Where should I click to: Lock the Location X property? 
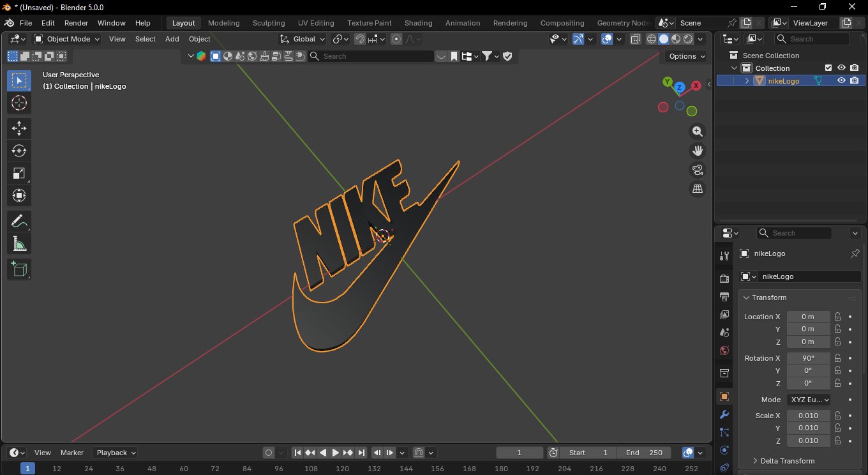tap(837, 317)
